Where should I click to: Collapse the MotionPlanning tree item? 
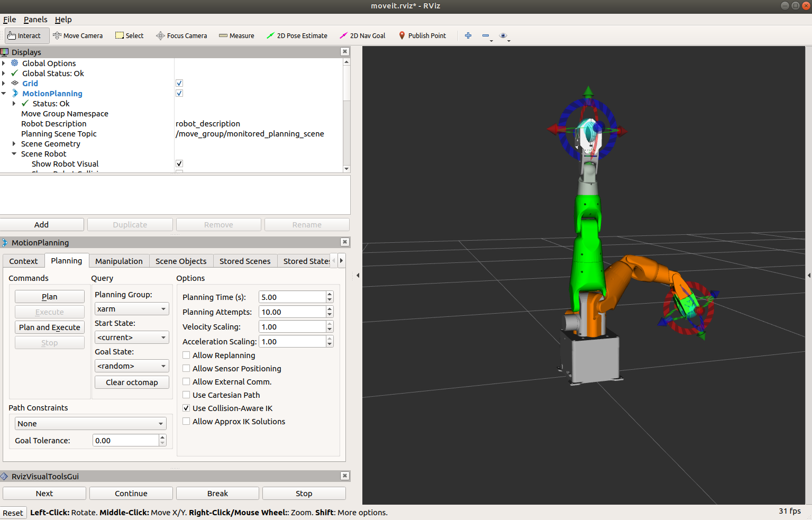click(x=4, y=93)
